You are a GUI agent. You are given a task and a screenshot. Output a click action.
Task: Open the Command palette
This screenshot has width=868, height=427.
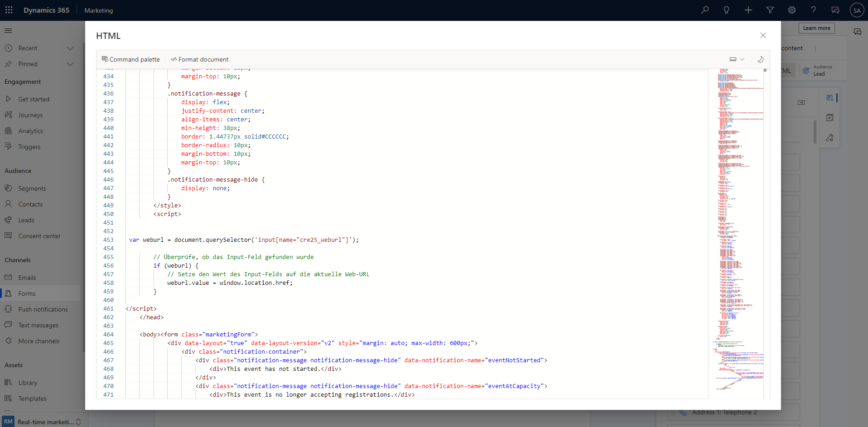[131, 59]
